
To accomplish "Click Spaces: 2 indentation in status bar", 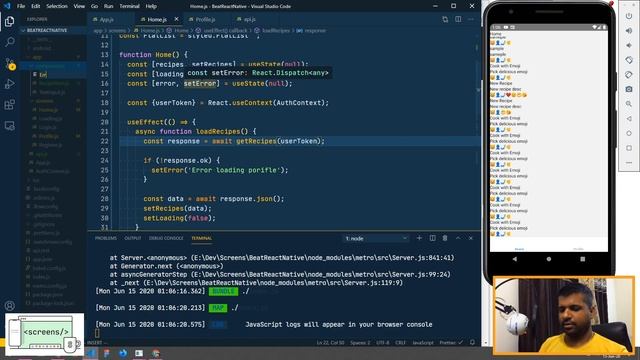I will (x=360, y=342).
